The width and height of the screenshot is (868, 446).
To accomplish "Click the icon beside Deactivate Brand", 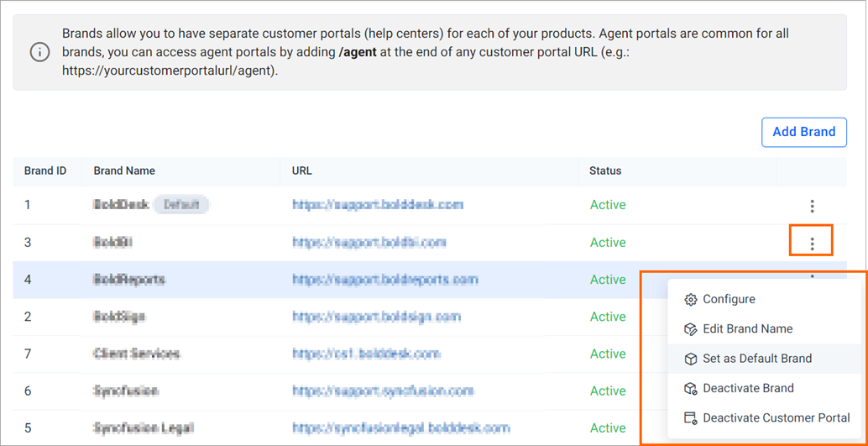I will tap(690, 388).
